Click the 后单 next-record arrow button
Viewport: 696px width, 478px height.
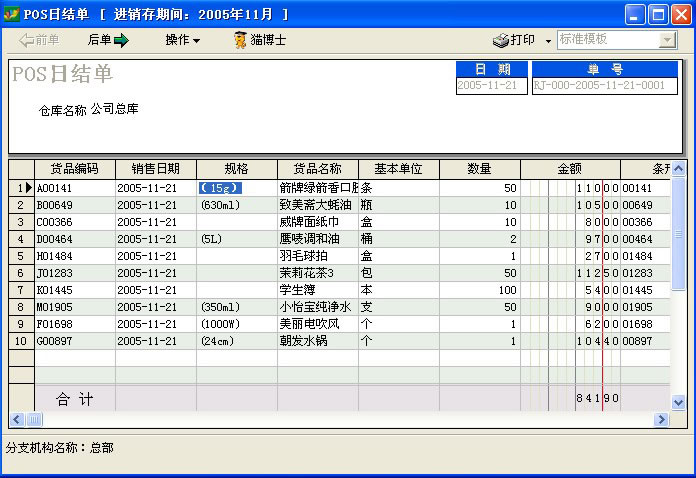pyautogui.click(x=109, y=40)
